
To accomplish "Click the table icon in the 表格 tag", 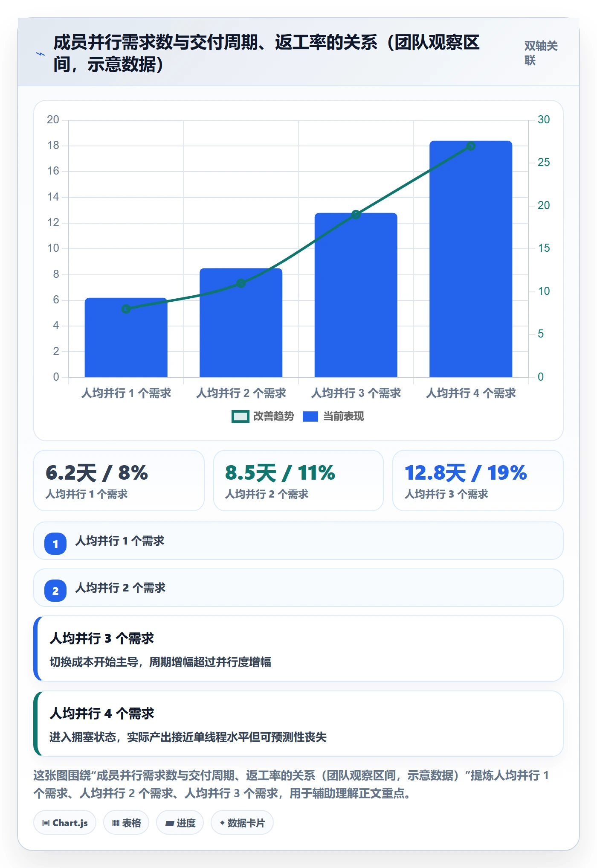I will 116,823.
